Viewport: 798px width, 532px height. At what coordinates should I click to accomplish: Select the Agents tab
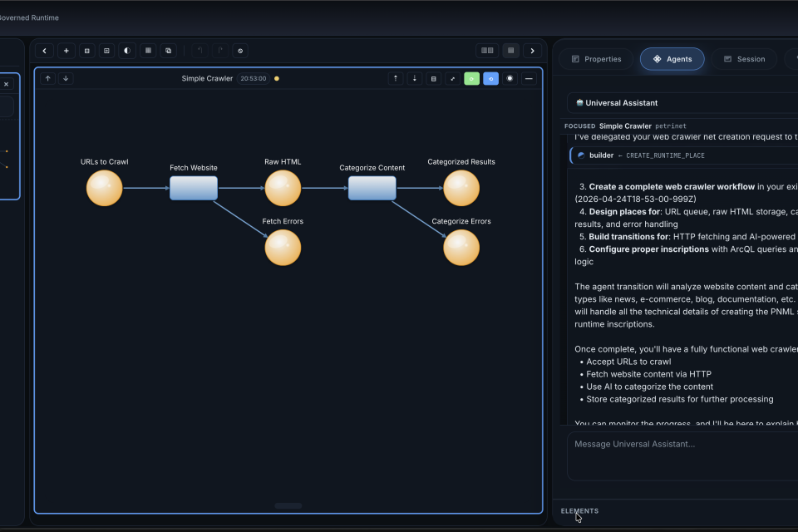(672, 59)
